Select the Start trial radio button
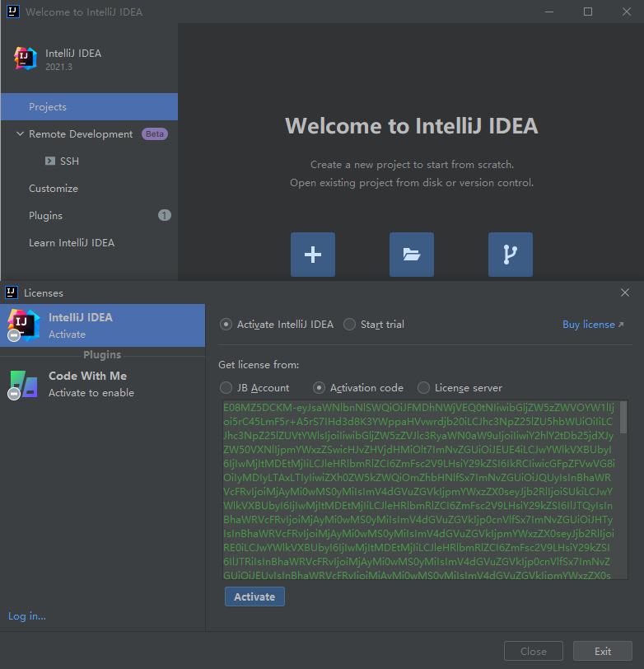The height and width of the screenshot is (669, 644). pos(349,325)
